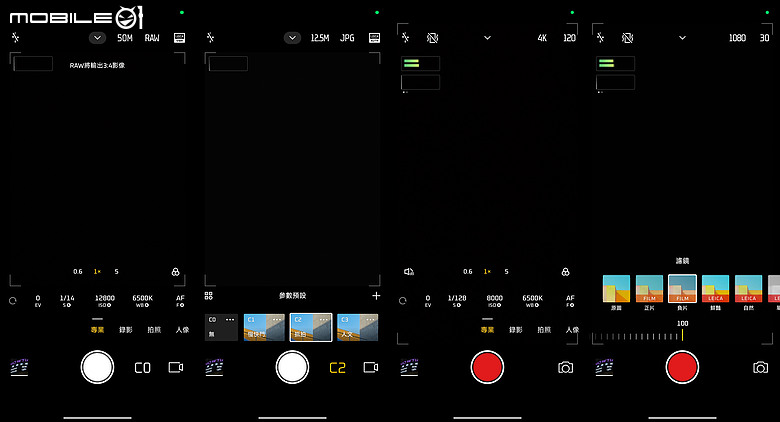The width and height of the screenshot is (780, 422).
Task: Select the C1 preset card
Action: pos(264,327)
